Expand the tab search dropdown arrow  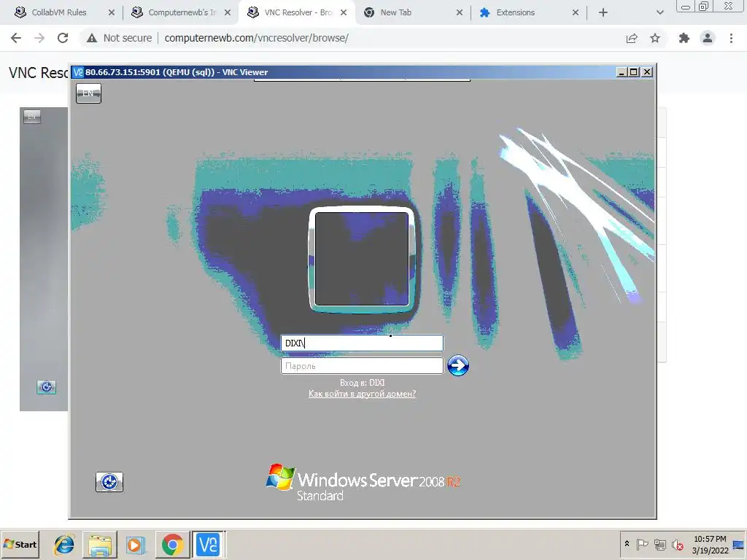659,13
